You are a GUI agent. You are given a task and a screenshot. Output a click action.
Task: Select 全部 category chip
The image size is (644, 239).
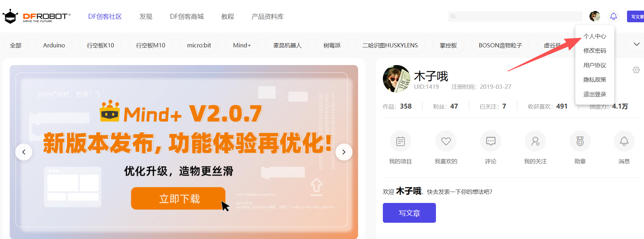click(x=16, y=45)
